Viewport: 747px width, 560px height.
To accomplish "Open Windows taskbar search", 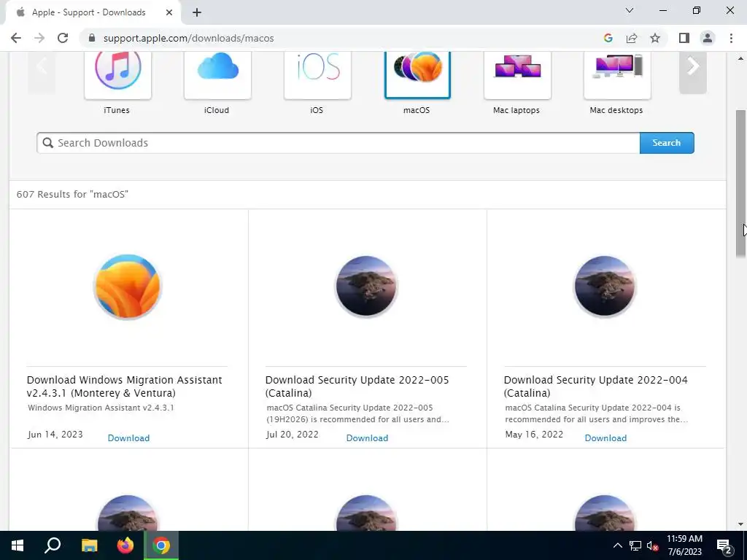I will (x=53, y=545).
